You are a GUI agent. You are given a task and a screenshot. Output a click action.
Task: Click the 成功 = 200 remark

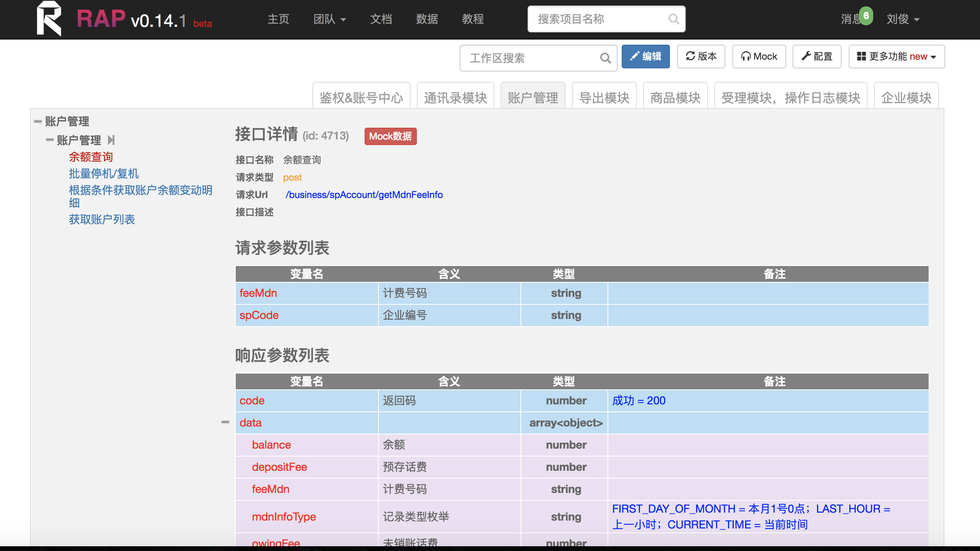click(639, 400)
